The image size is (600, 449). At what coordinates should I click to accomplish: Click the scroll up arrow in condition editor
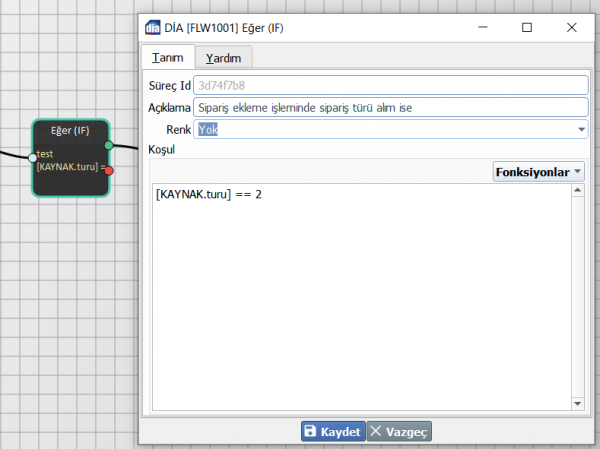click(x=577, y=190)
